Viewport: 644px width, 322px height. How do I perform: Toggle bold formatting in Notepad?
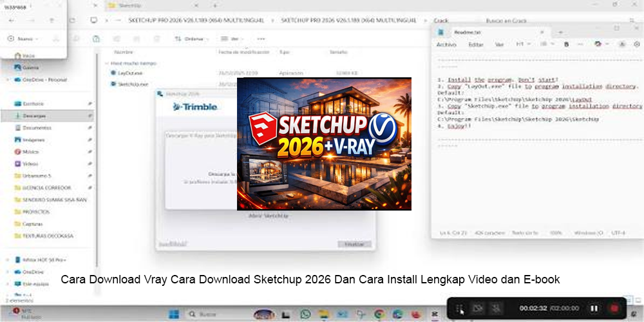click(x=566, y=44)
